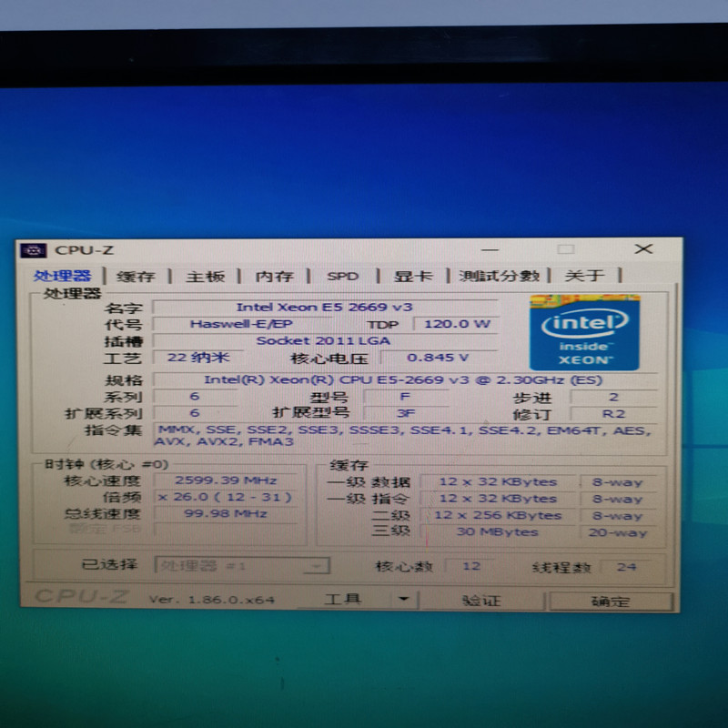Viewport: 728px width, 728px height.
Task: Click the specification field with 2.30GHz (ES)
Action: 403,379
